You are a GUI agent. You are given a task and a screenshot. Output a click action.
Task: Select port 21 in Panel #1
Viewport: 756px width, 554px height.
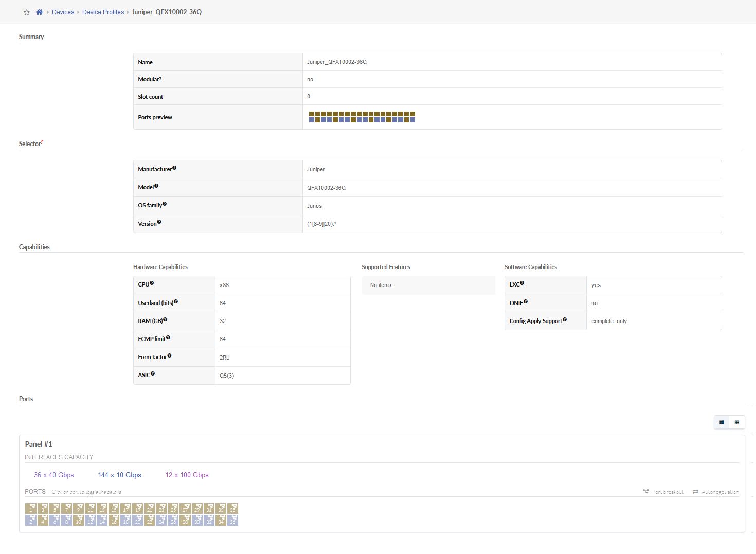[x=150, y=508]
